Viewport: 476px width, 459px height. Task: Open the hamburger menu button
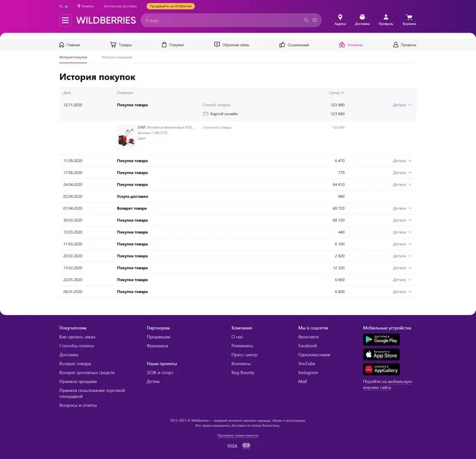pos(65,20)
